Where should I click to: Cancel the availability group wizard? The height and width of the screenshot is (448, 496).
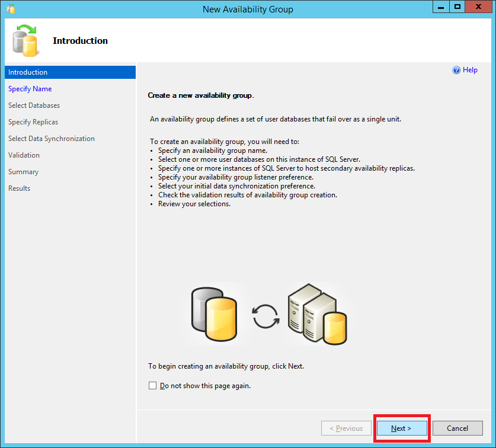click(457, 428)
